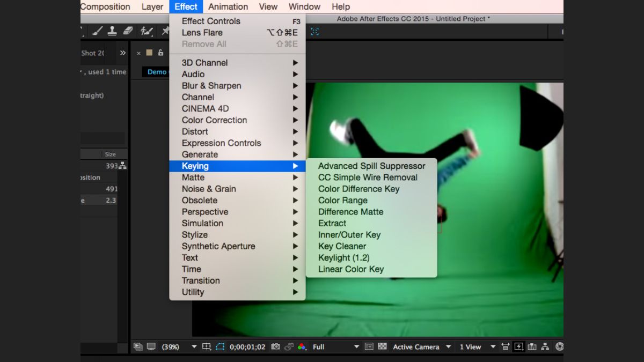Viewport: 644px width, 362px height.
Task: Select the Eraser tool
Action: 128,31
